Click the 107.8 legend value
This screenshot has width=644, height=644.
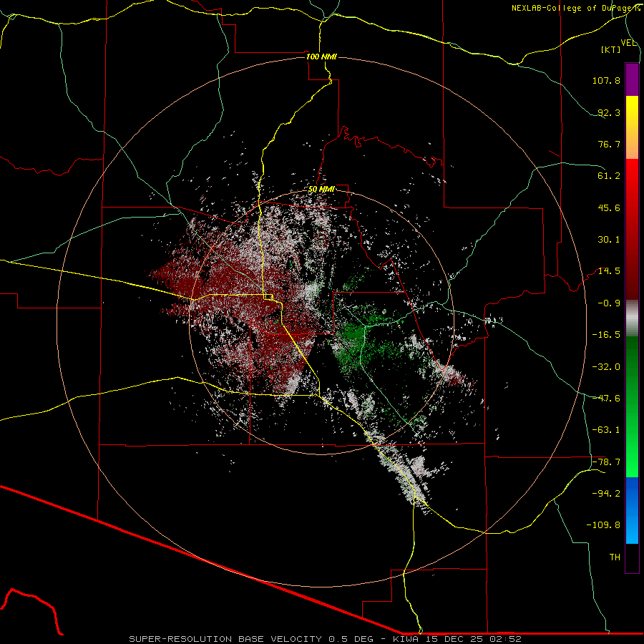point(606,80)
